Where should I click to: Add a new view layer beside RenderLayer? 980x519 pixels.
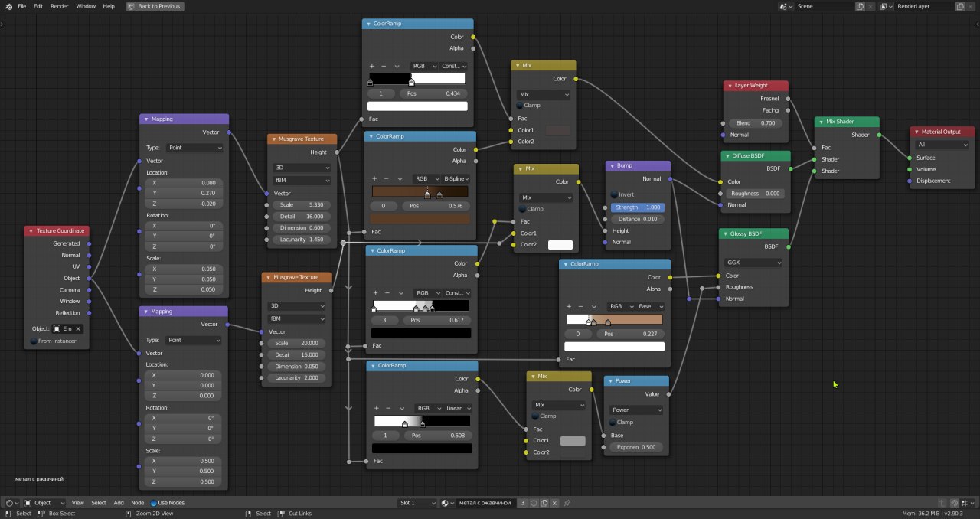(x=960, y=5)
